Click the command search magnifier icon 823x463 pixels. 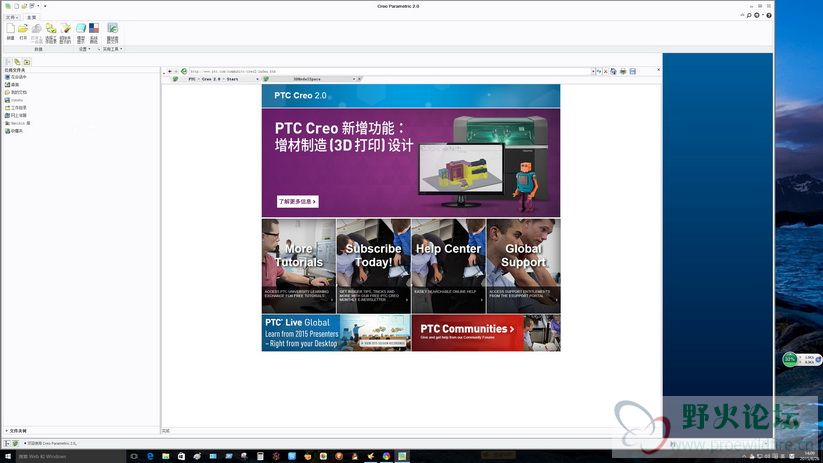pos(749,15)
